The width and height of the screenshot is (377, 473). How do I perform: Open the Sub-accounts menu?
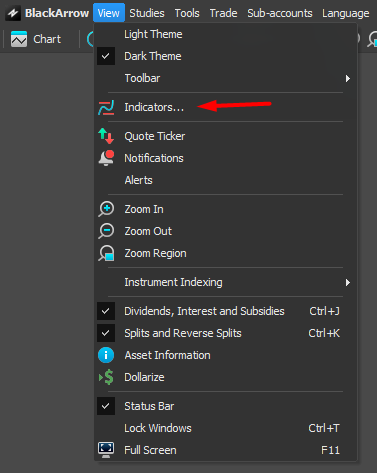pyautogui.click(x=280, y=13)
